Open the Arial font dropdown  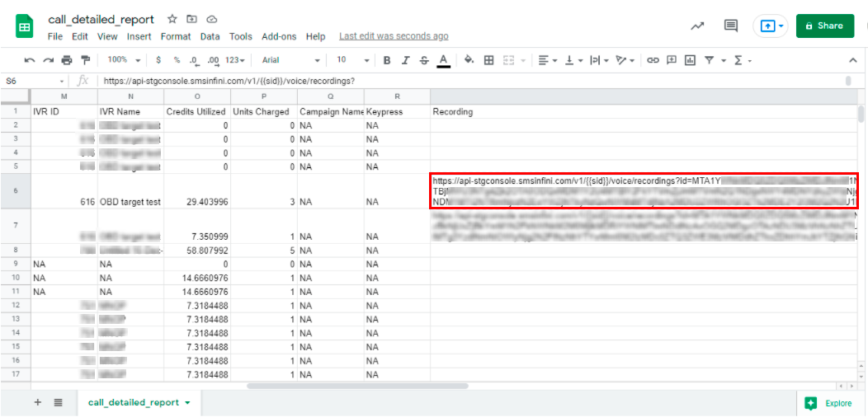[x=290, y=59]
